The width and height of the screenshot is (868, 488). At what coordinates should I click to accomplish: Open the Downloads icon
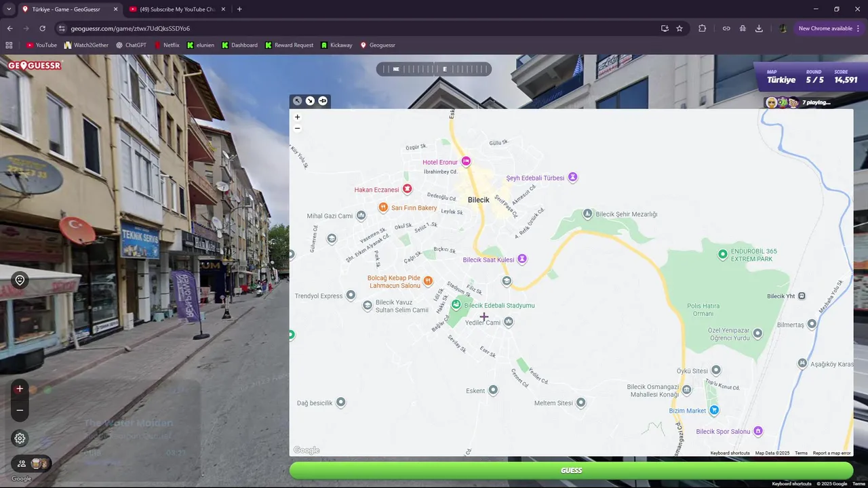coord(759,28)
